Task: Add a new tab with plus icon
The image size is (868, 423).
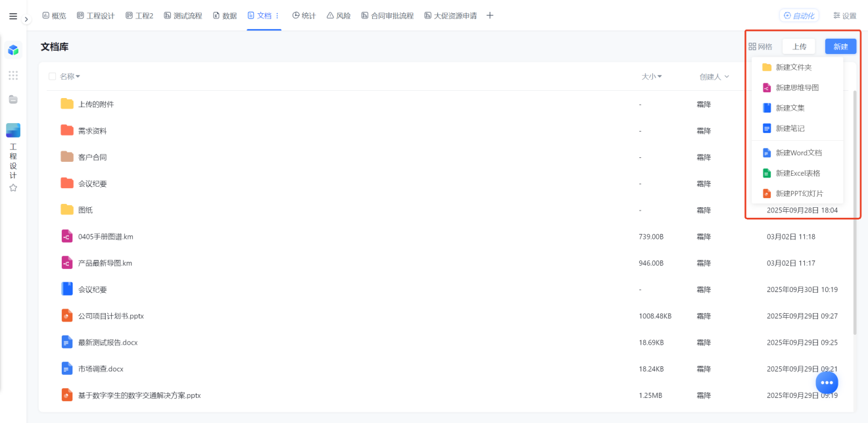Action: [490, 16]
